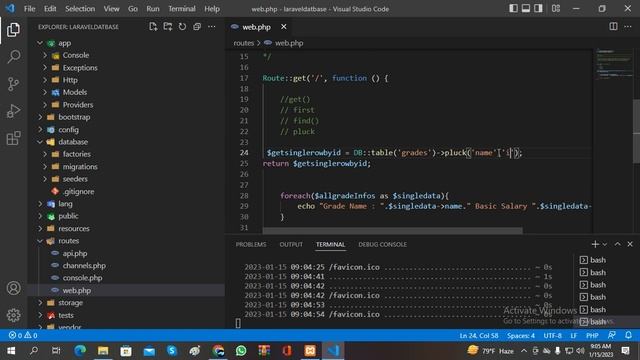Toggle secondary side bar layout button
Image resolution: width=640 pixels, height=360 pixels.
538,8
